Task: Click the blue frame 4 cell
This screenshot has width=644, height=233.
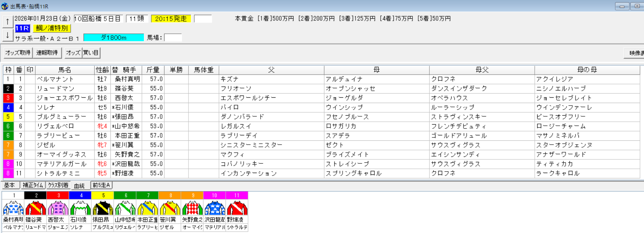Action: tap(8, 107)
